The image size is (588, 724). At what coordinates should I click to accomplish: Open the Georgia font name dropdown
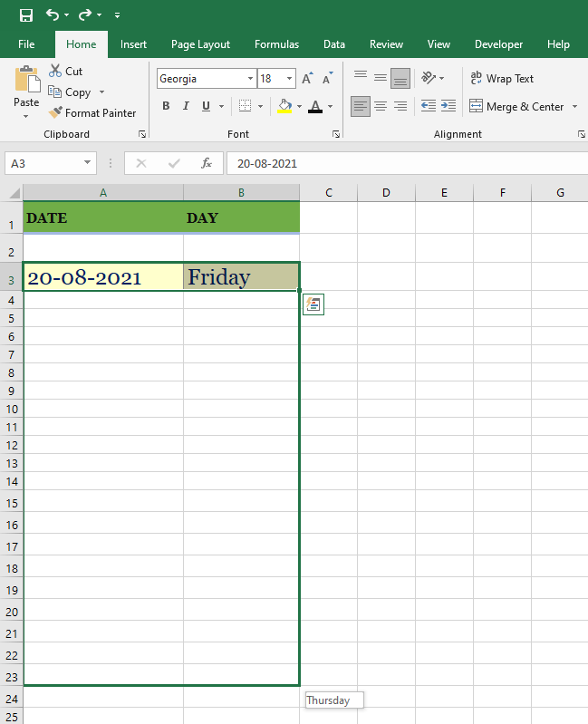pyautogui.click(x=251, y=79)
